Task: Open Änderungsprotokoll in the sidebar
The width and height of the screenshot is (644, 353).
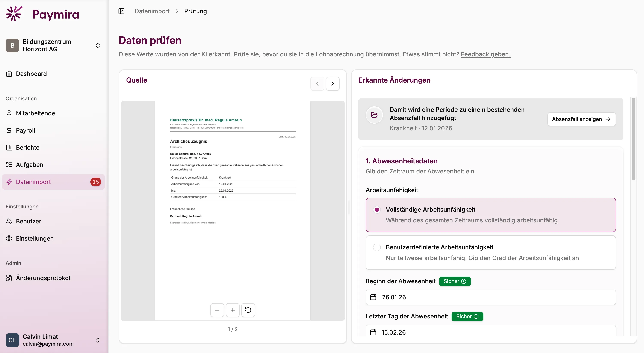Action: pyautogui.click(x=53, y=278)
